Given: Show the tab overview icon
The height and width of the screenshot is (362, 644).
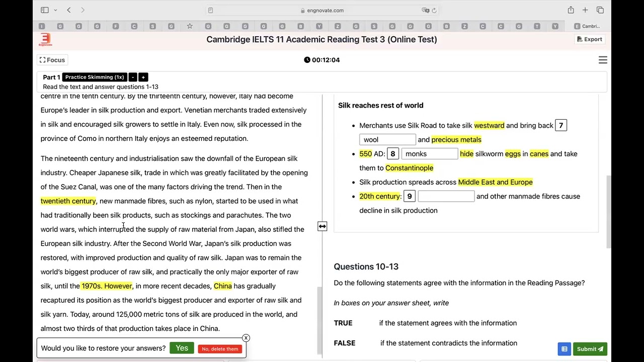Looking at the screenshot, I should pyautogui.click(x=600, y=10).
